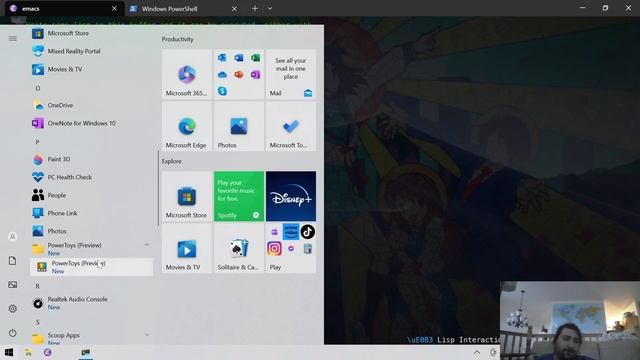Open the Microsoft 365 tile

pos(187,74)
